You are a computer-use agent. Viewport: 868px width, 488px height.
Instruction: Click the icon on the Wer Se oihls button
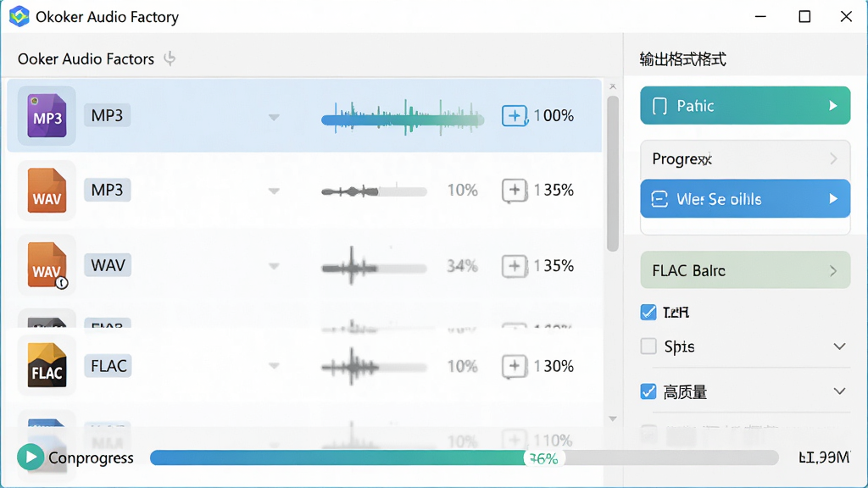coord(659,199)
